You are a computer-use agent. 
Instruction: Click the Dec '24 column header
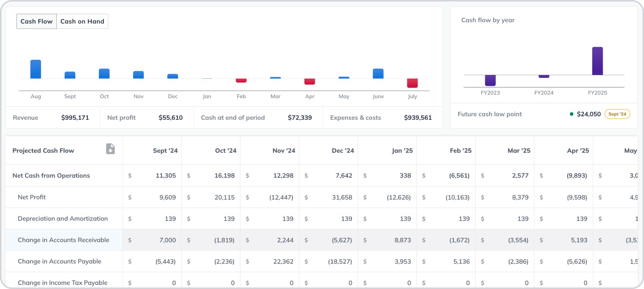click(343, 151)
